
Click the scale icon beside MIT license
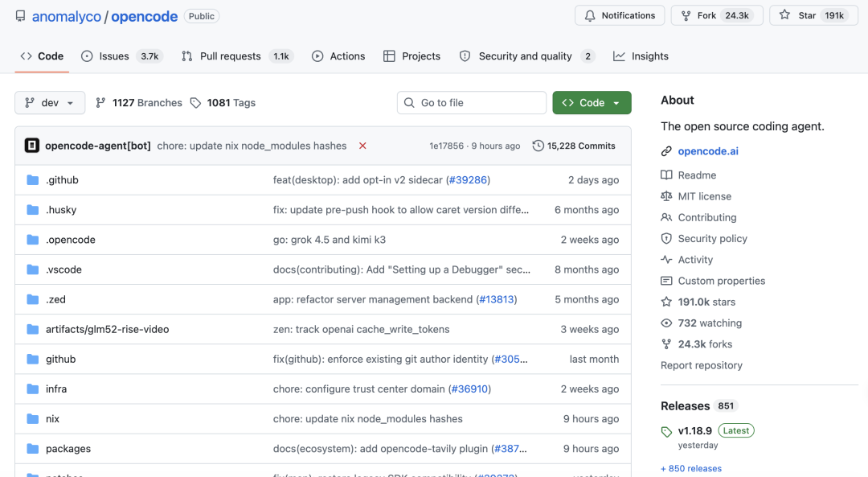click(666, 196)
